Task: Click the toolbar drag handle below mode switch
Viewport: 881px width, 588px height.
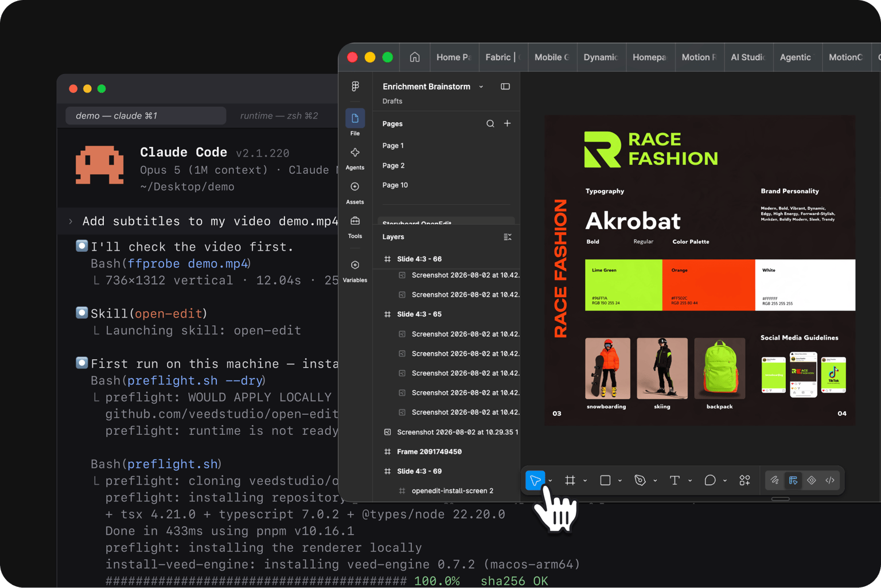Action: tap(781, 499)
